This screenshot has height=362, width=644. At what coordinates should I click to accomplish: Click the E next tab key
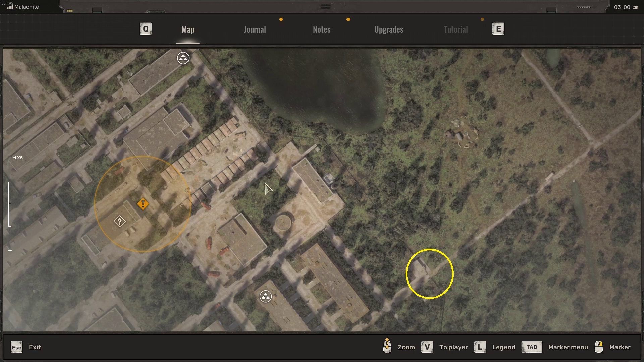(498, 29)
